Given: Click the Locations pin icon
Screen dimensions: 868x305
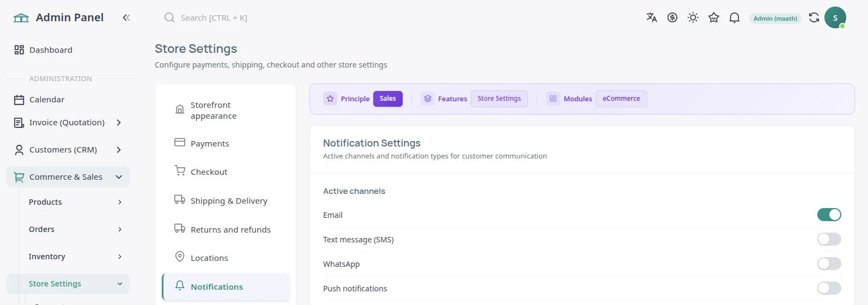Looking at the screenshot, I should (x=180, y=257).
